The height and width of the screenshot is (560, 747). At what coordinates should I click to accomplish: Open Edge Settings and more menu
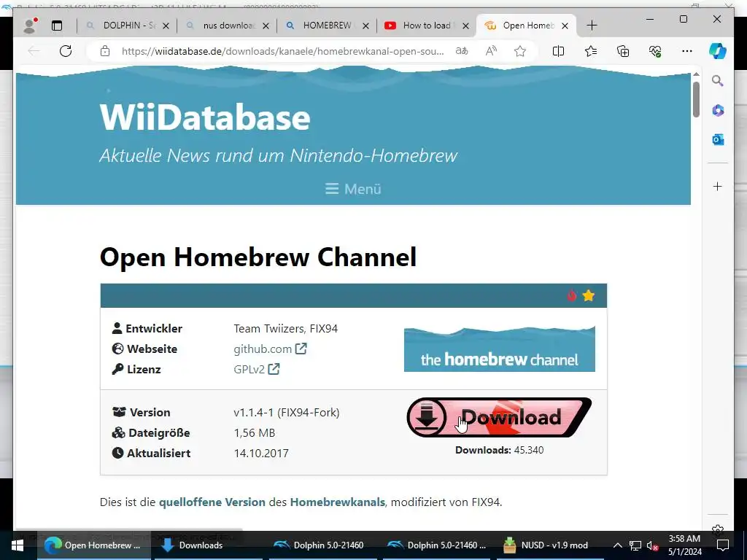(687, 51)
